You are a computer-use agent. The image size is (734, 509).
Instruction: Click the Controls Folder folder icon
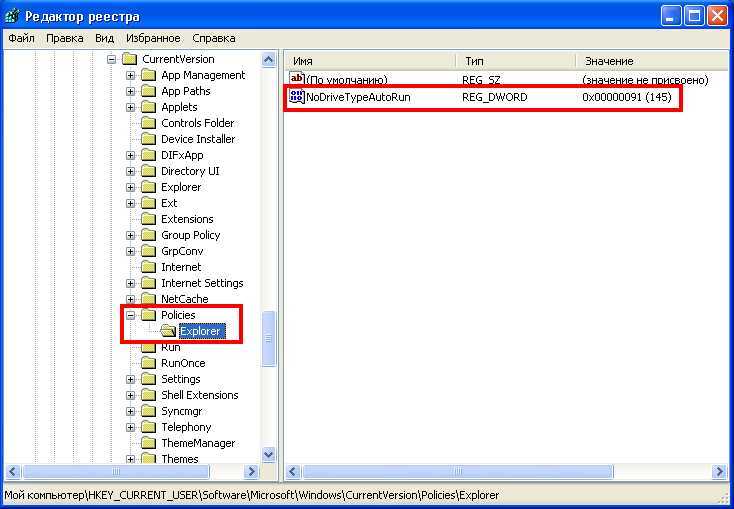(x=148, y=123)
